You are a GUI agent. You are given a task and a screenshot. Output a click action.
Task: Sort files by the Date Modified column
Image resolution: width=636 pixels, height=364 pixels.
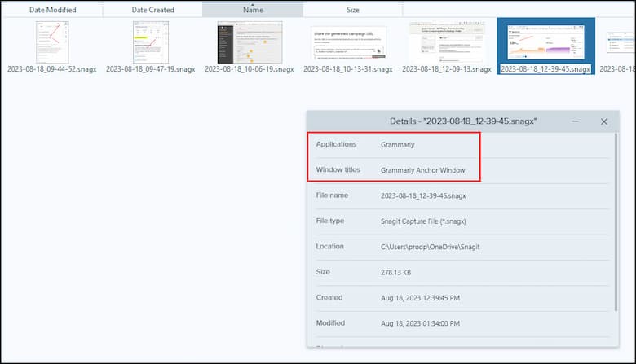52,10
